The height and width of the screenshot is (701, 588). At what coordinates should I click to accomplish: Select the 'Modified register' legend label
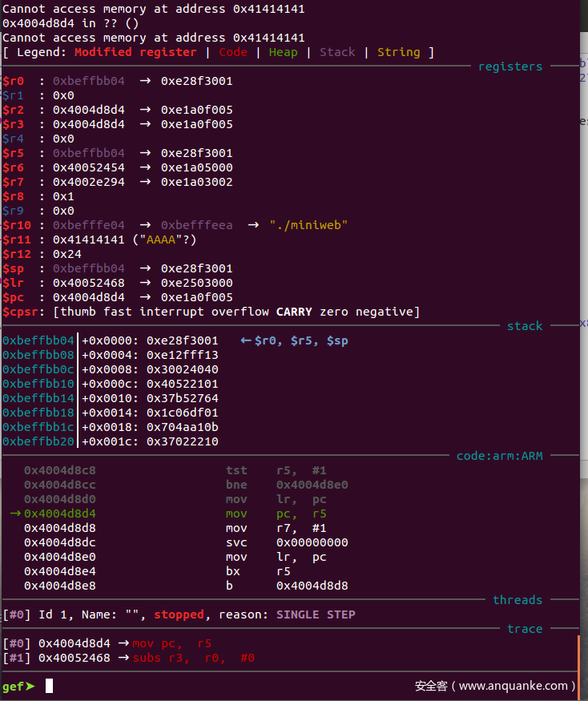(x=135, y=52)
